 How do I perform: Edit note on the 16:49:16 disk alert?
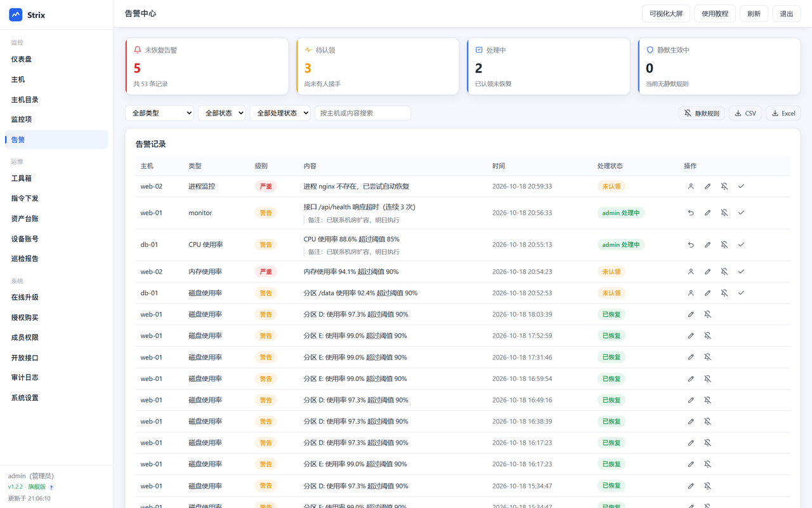691,400
